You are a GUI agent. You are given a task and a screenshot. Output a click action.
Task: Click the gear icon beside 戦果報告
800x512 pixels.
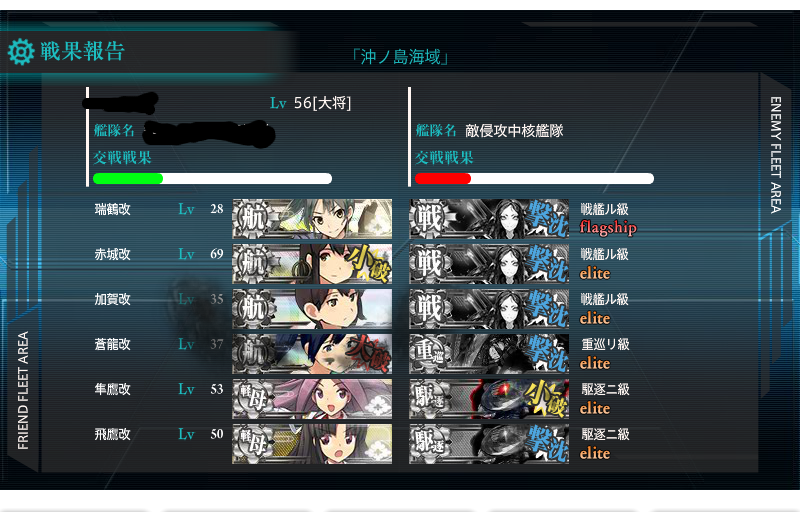[21, 52]
